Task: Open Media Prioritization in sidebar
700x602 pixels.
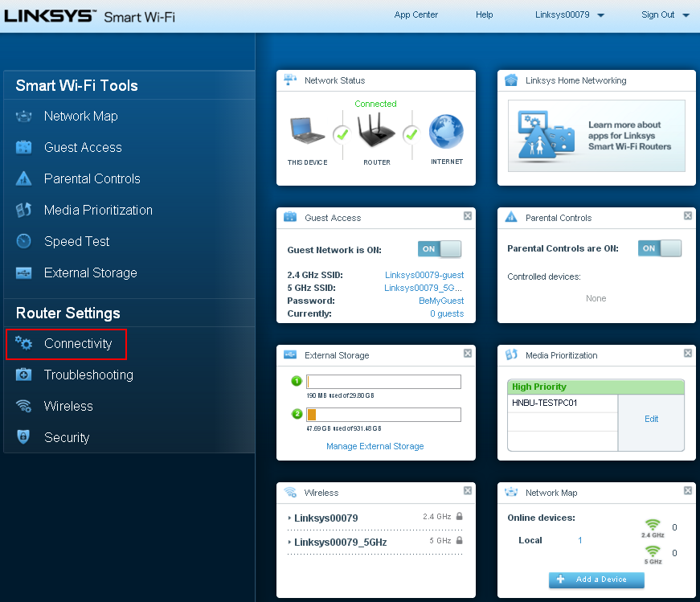Action: 98,210
